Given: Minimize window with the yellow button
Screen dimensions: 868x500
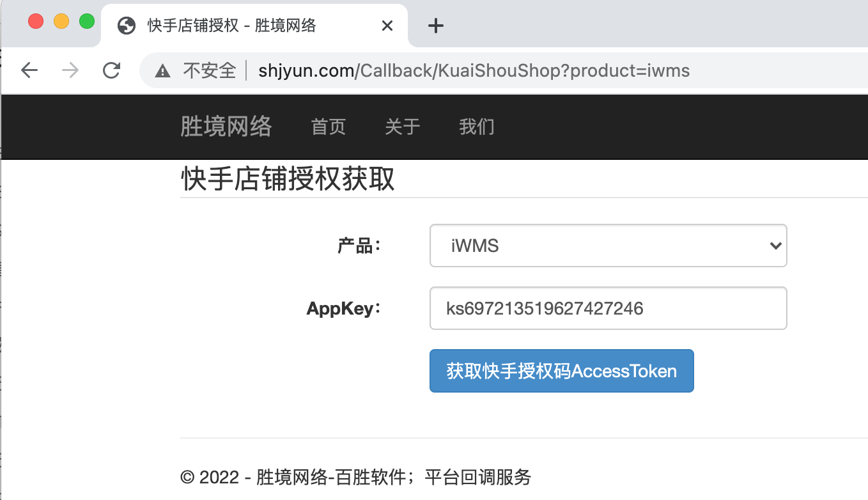Looking at the screenshot, I should pos(61,21).
